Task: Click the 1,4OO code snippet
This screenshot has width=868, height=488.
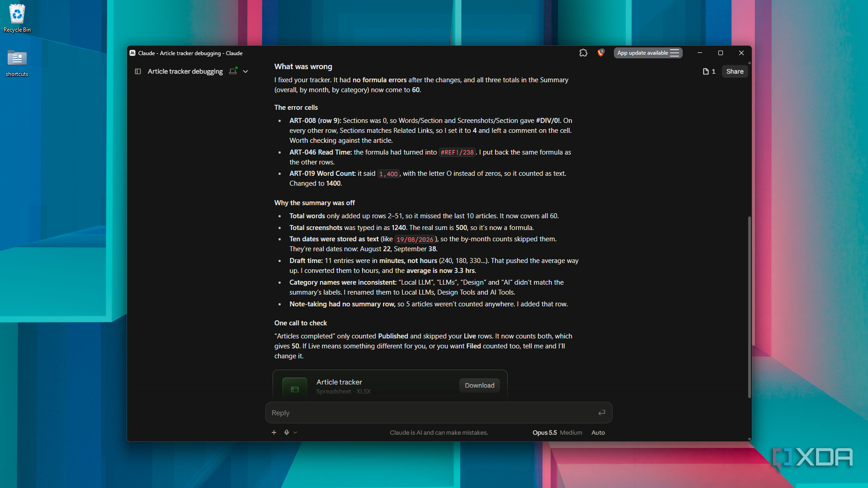Action: (388, 174)
